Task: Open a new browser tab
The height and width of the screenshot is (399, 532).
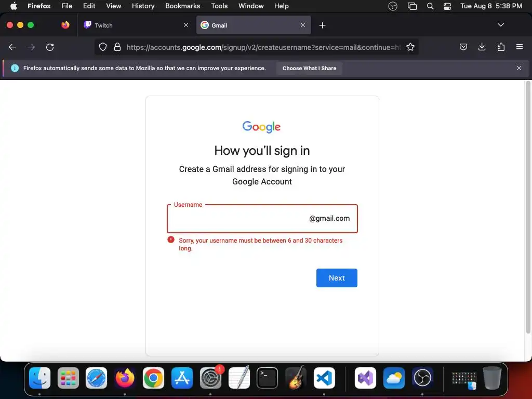Action: point(322,25)
